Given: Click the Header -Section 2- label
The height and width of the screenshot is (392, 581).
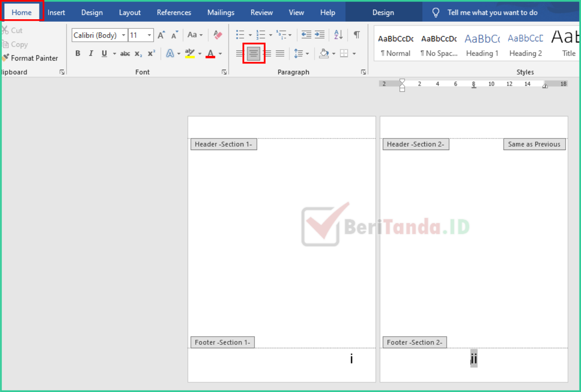Looking at the screenshot, I should point(416,144).
